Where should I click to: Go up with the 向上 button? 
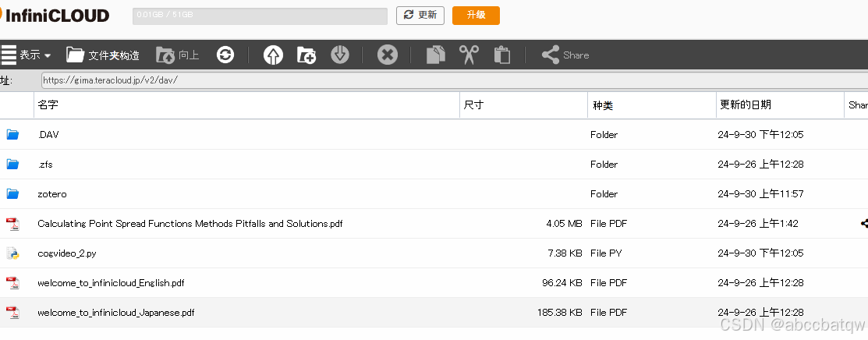(178, 55)
